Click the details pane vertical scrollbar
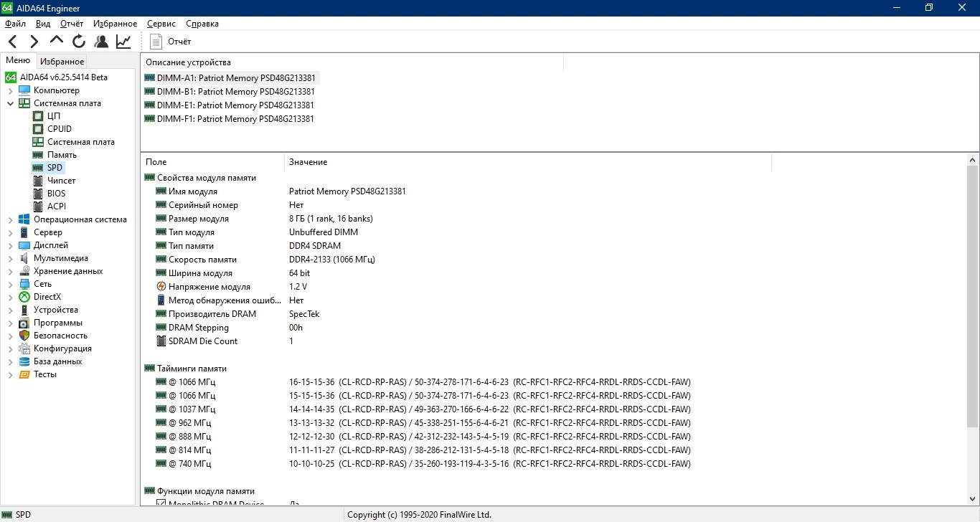The height and width of the screenshot is (522, 980). click(x=973, y=296)
